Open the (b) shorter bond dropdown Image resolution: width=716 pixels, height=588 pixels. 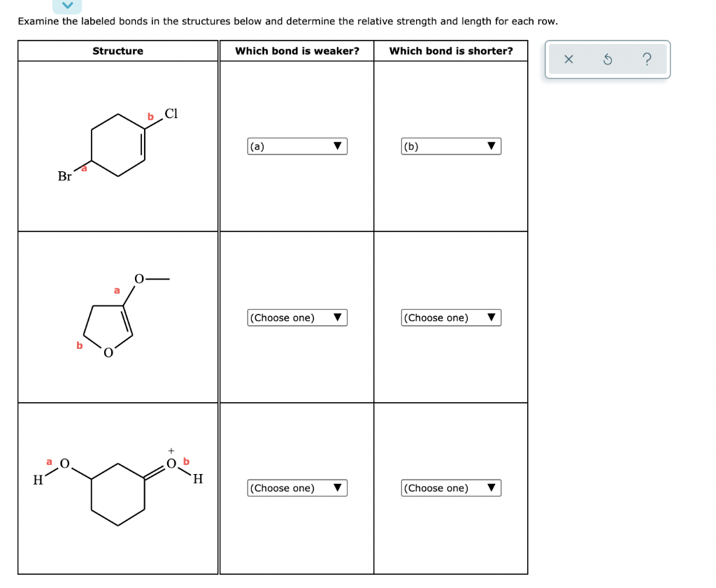451,145
